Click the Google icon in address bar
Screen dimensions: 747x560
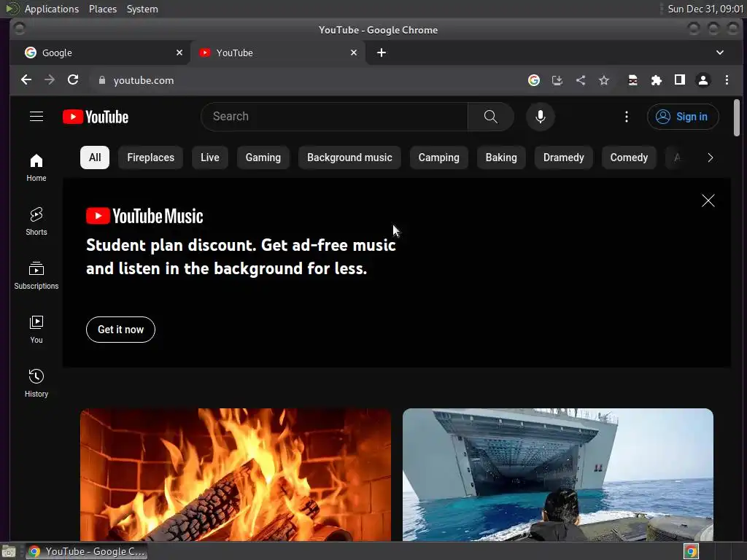533,80
